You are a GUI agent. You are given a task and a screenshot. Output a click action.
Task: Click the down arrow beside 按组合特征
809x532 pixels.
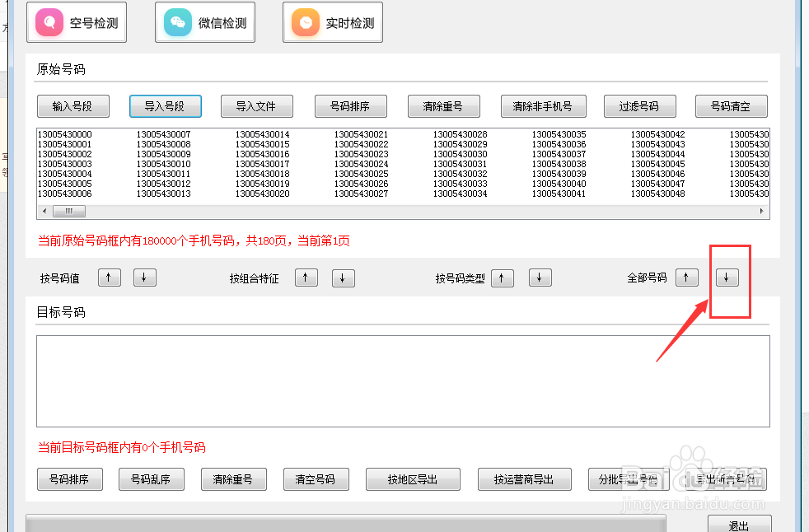point(342,278)
